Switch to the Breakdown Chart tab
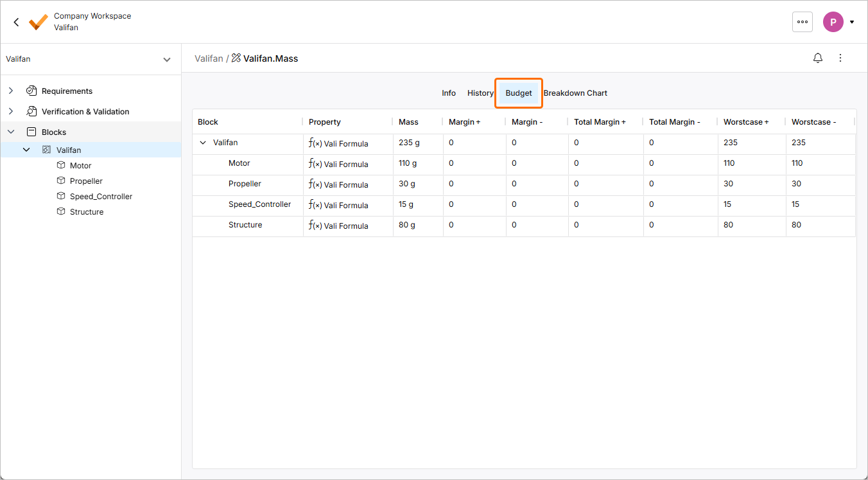This screenshot has width=868, height=480. (575, 93)
